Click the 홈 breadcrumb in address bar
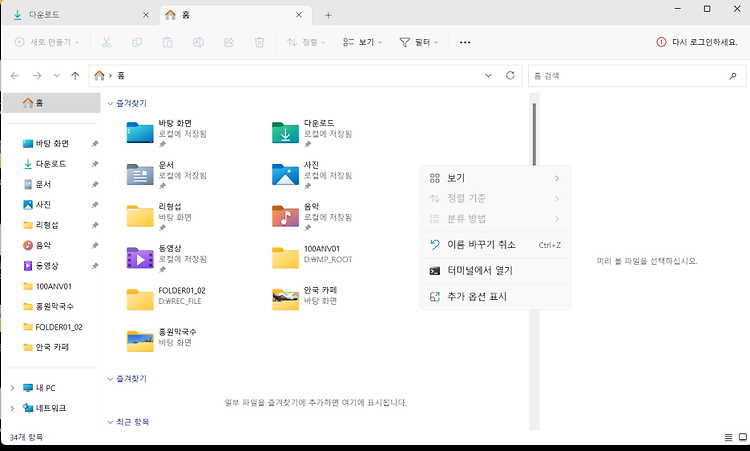The width and height of the screenshot is (750, 451). (x=121, y=76)
